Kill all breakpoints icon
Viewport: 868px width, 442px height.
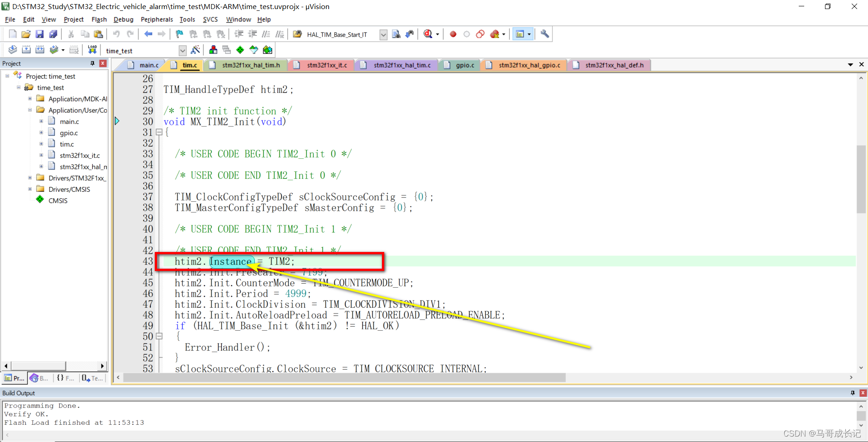click(495, 34)
